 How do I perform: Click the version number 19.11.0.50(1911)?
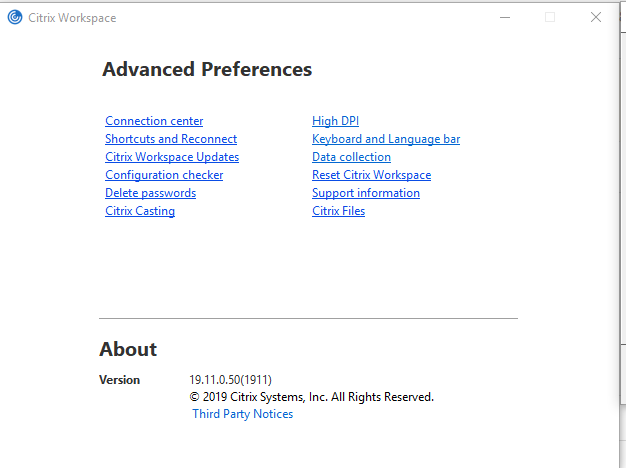click(x=230, y=380)
